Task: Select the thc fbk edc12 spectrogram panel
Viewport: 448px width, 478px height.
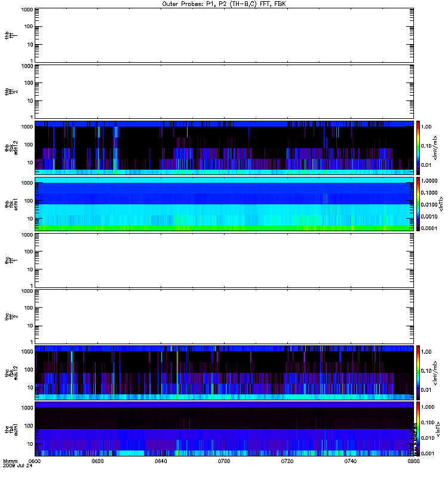Action: click(224, 373)
